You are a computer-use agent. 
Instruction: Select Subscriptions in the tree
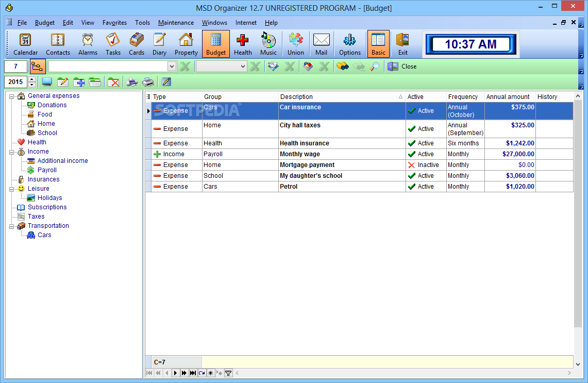tap(47, 207)
